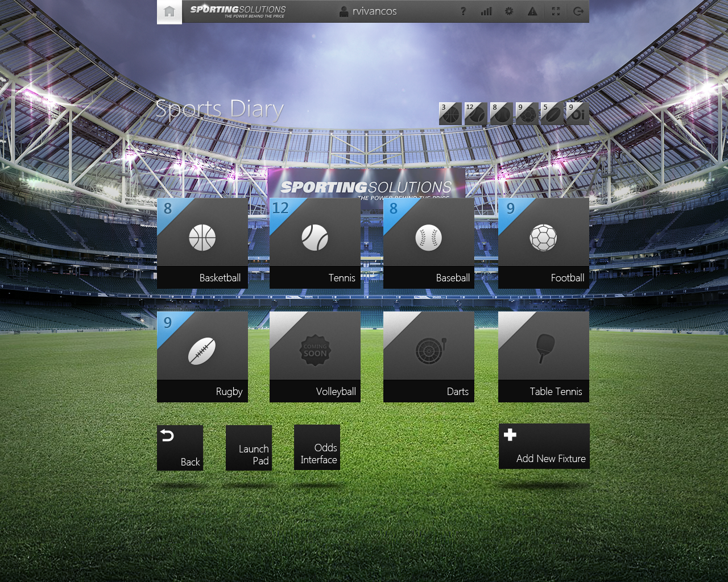
Task: View alerts via the warning triangle icon
Action: tap(532, 11)
